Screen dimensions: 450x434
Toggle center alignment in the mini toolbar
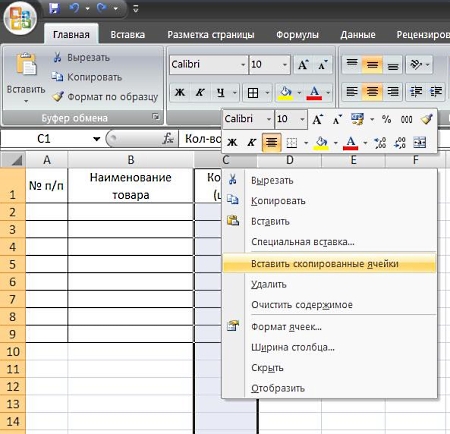pyautogui.click(x=271, y=143)
